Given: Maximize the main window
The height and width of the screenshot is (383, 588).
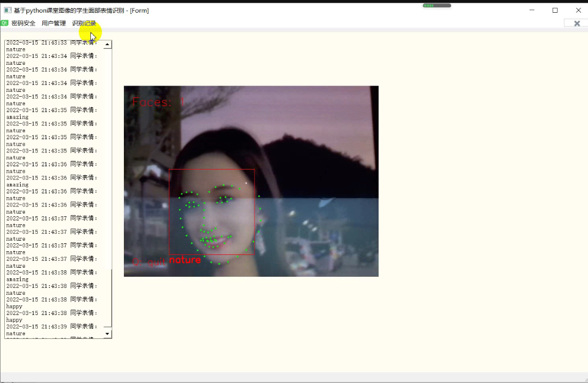Looking at the screenshot, I should coord(555,10).
